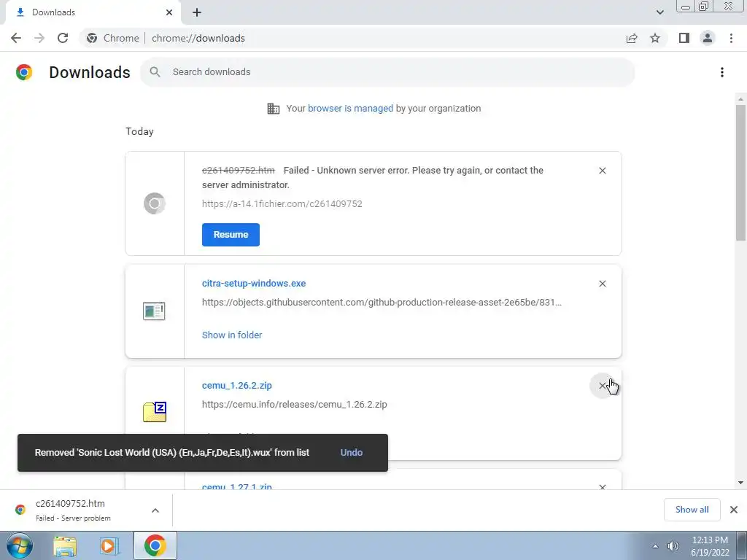747x560 pixels.
Task: Click the search magnifier icon
Action: 155,72
